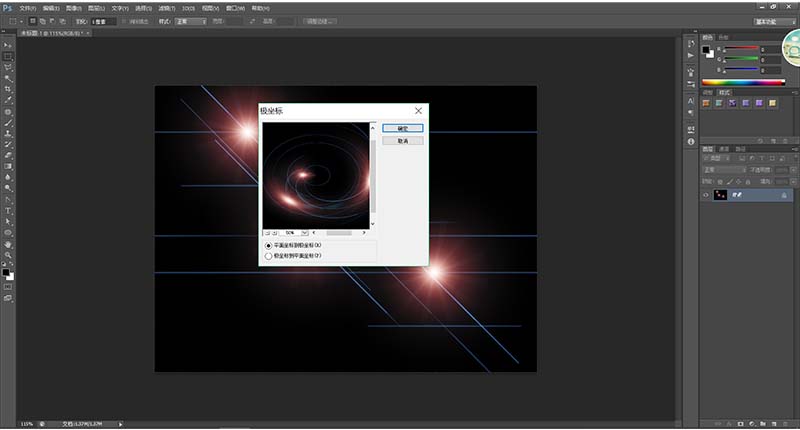Click the foreground color swatch in Color panel
The width and height of the screenshot is (800, 430).
pyautogui.click(x=706, y=48)
